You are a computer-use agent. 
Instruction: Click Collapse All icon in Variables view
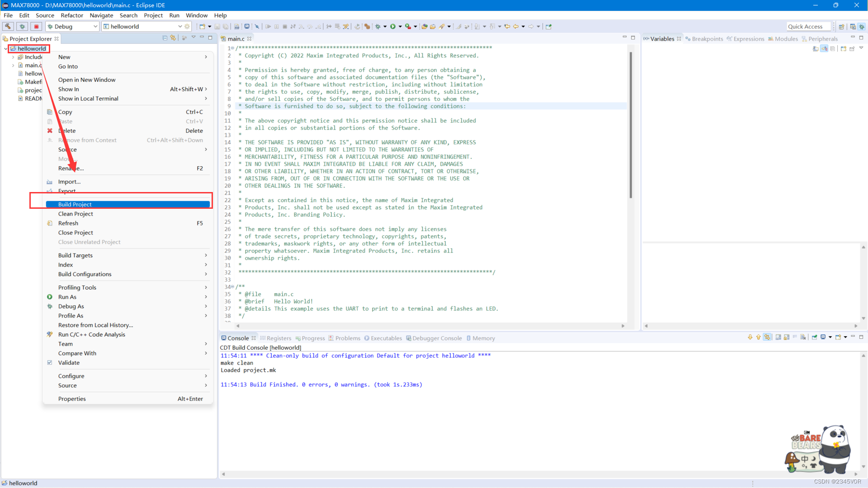point(833,48)
